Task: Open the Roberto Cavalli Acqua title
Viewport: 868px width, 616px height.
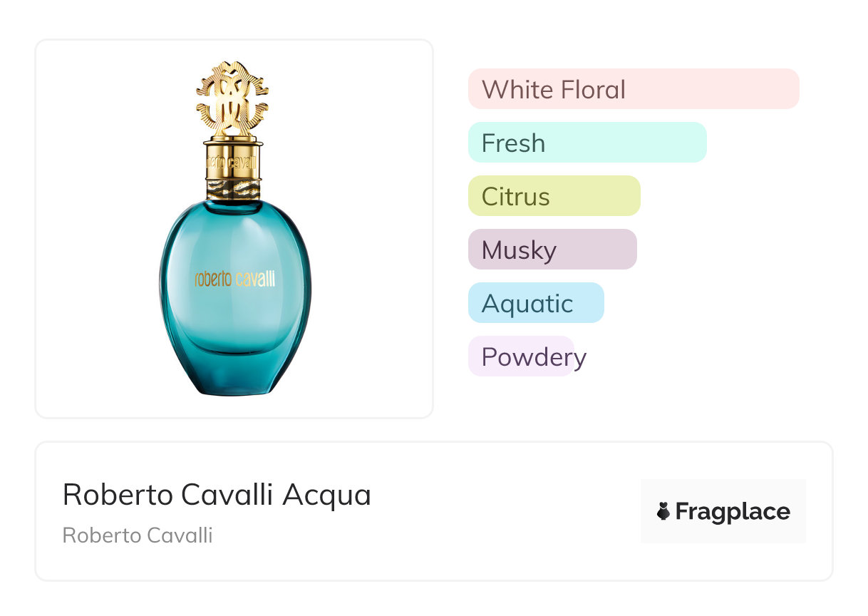Action: pos(217,494)
